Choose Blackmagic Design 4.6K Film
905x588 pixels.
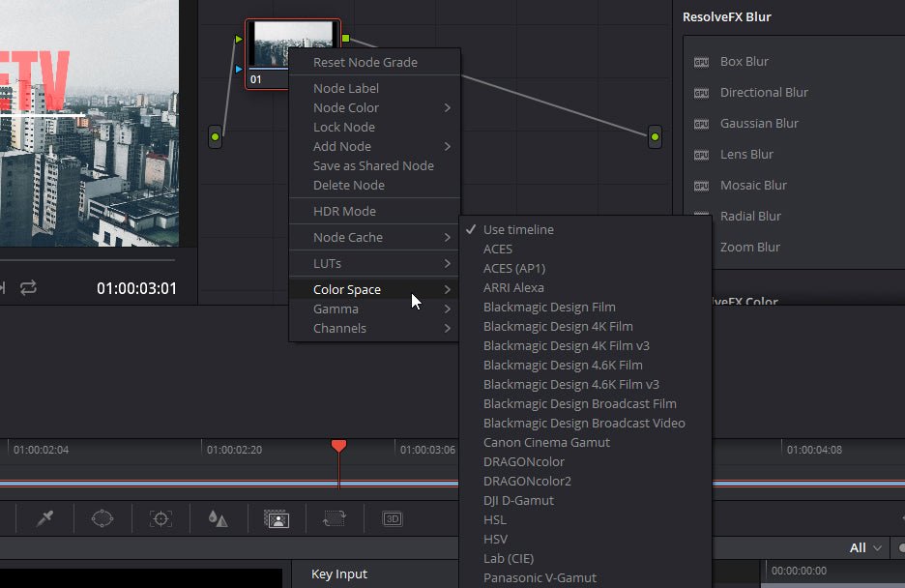[x=585, y=365]
